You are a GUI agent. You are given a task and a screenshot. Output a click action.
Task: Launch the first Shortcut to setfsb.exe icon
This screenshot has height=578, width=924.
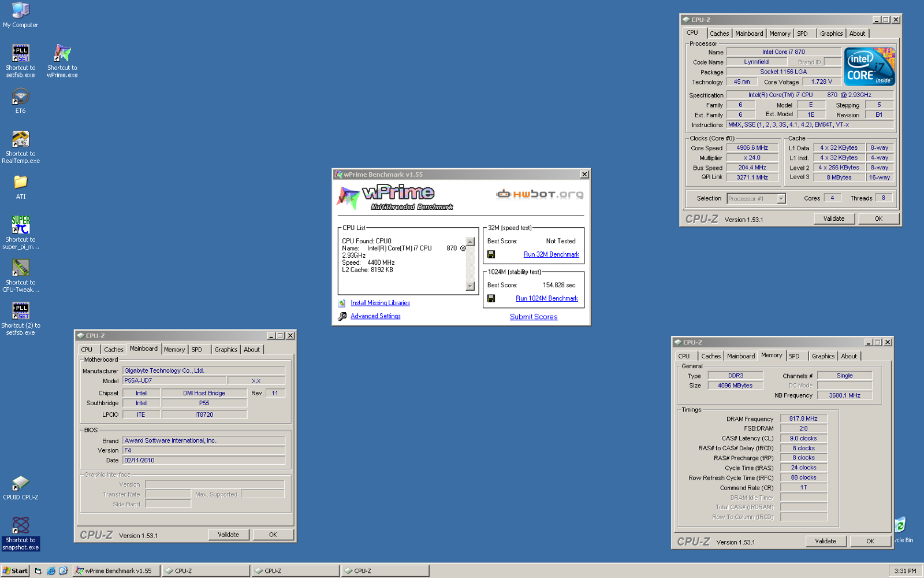point(20,61)
